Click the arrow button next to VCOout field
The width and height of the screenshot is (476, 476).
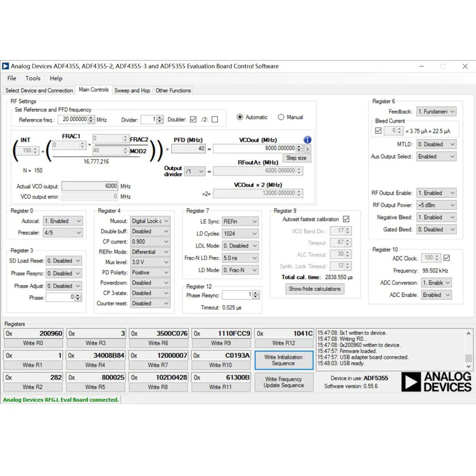pos(307,149)
